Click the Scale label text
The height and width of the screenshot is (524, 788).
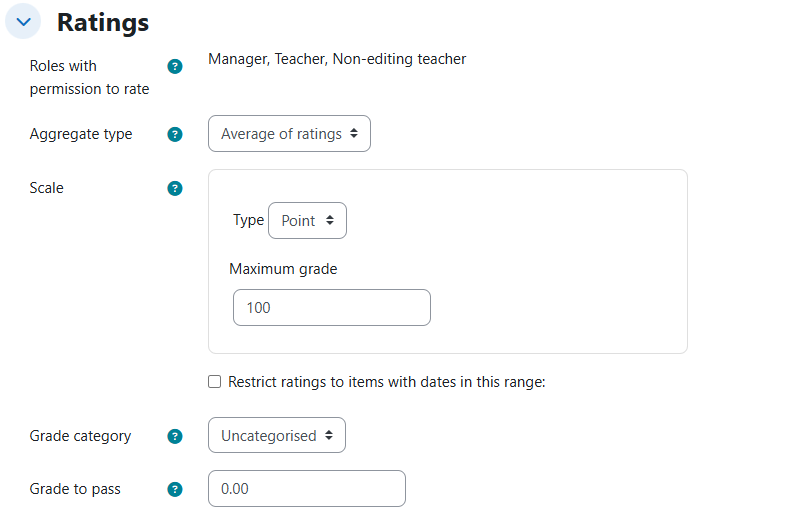(x=47, y=188)
